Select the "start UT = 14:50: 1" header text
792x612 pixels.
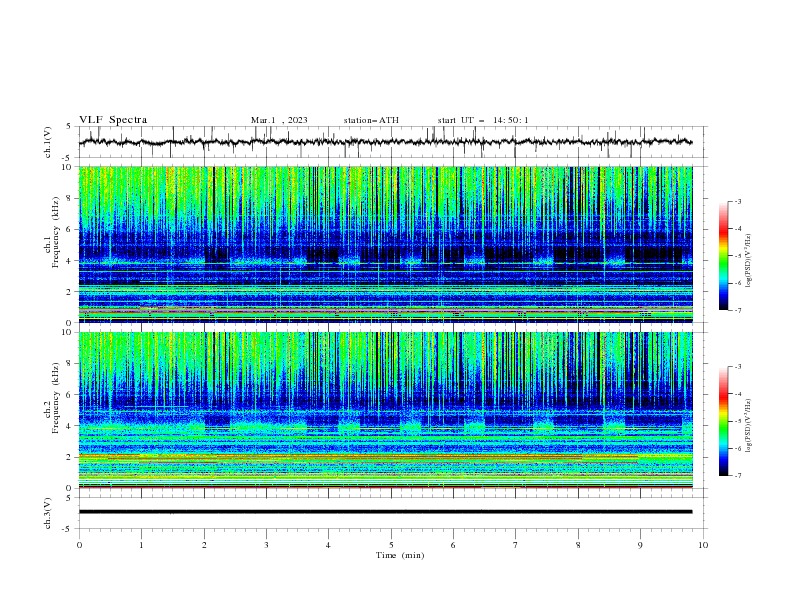[483, 120]
